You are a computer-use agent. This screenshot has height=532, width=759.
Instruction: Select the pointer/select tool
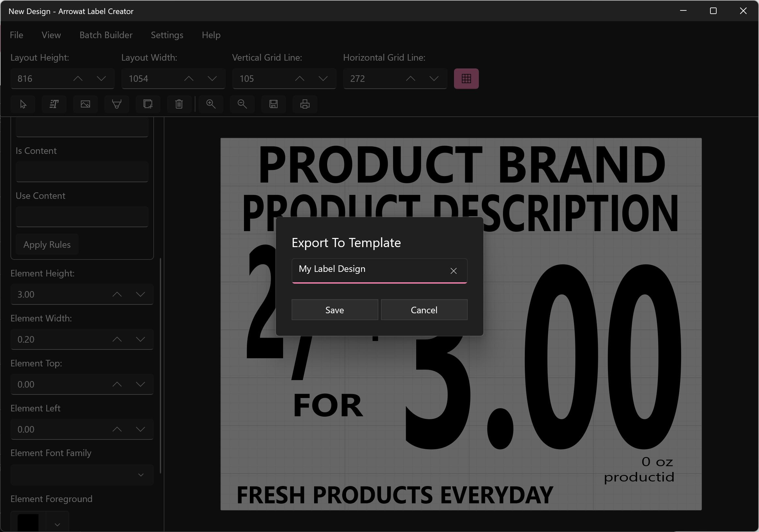(x=23, y=104)
